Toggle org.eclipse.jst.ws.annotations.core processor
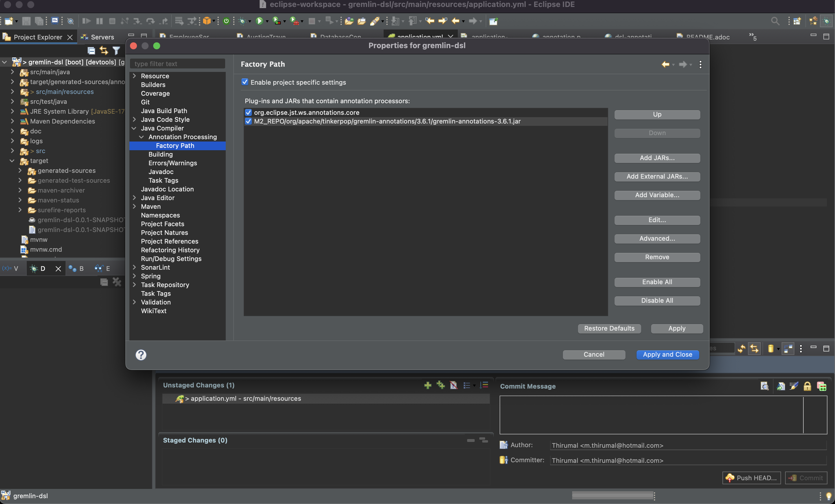This screenshot has height=504, width=835. (x=248, y=112)
